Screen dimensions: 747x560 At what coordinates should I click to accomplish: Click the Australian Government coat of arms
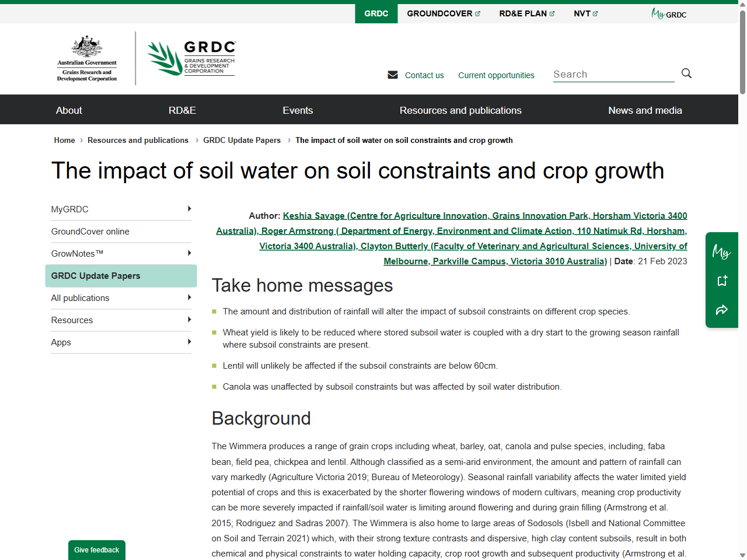pos(86,50)
